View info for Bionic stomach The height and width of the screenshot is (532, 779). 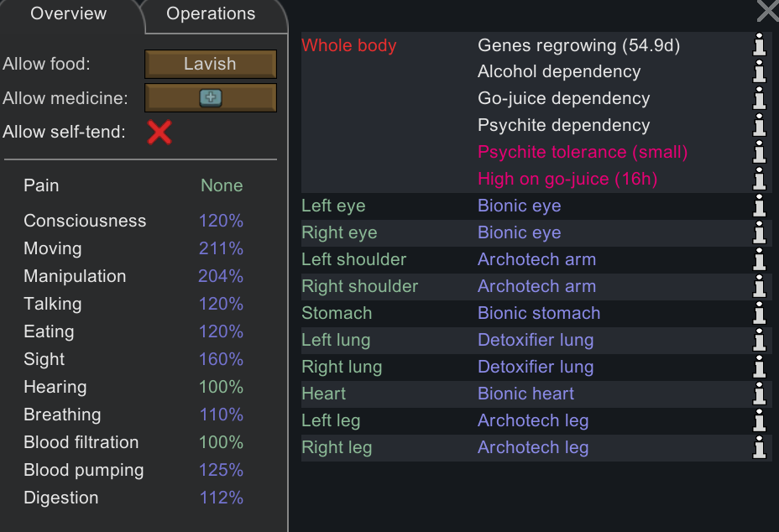[760, 314]
